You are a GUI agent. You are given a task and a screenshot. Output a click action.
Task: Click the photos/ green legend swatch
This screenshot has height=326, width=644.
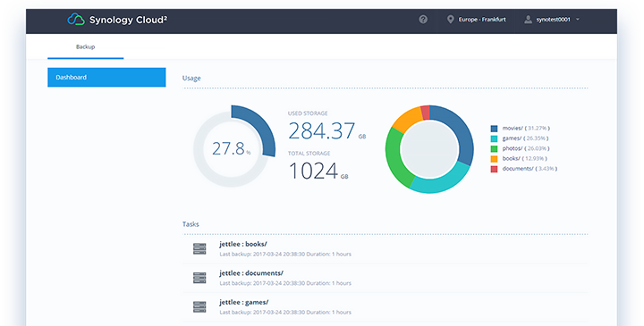[x=494, y=148]
